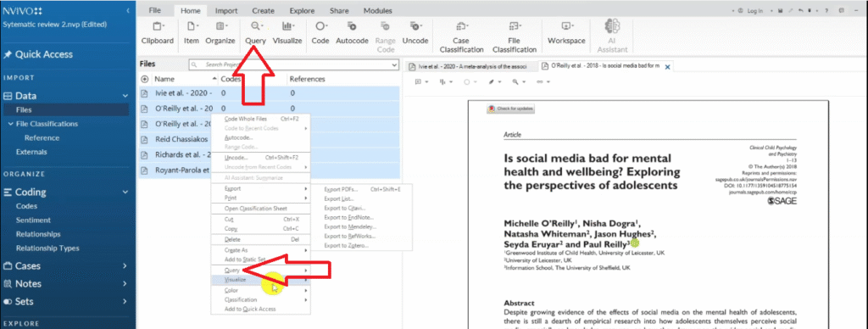Open the Workspace ribbon button
Screen dimensions: 868x329
tap(566, 33)
